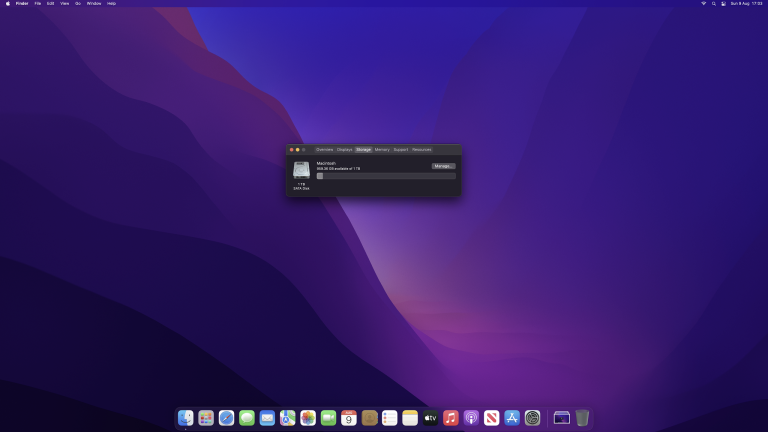
Task: Click the minimized window thumbnail in Dock
Action: (562, 418)
